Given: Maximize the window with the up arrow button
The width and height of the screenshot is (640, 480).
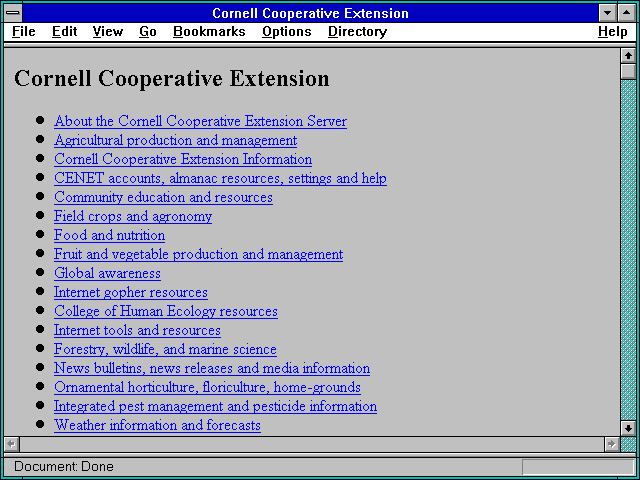Looking at the screenshot, I should tap(627, 13).
